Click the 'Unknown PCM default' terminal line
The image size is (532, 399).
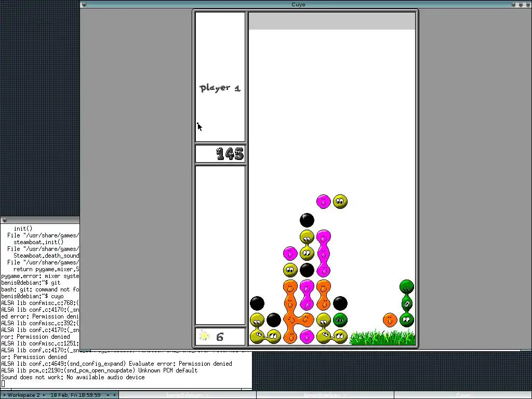99,370
